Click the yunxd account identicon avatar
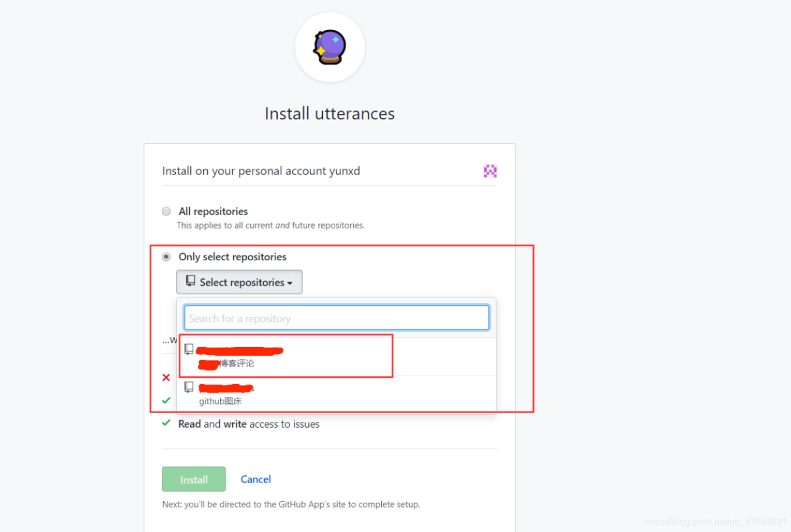791x532 pixels. [490, 171]
